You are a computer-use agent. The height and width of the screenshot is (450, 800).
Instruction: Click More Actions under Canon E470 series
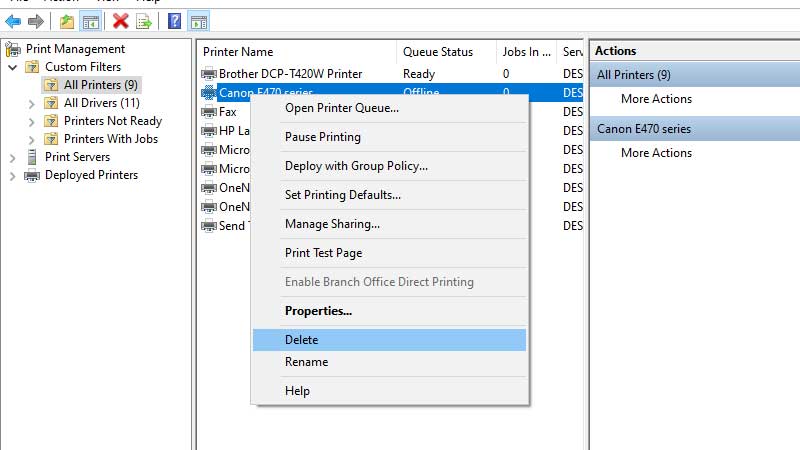(656, 153)
